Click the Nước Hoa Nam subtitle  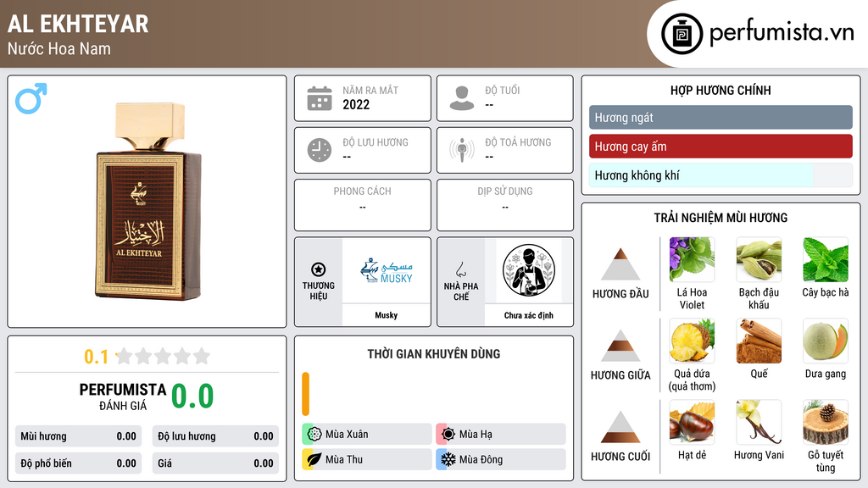coord(59,48)
